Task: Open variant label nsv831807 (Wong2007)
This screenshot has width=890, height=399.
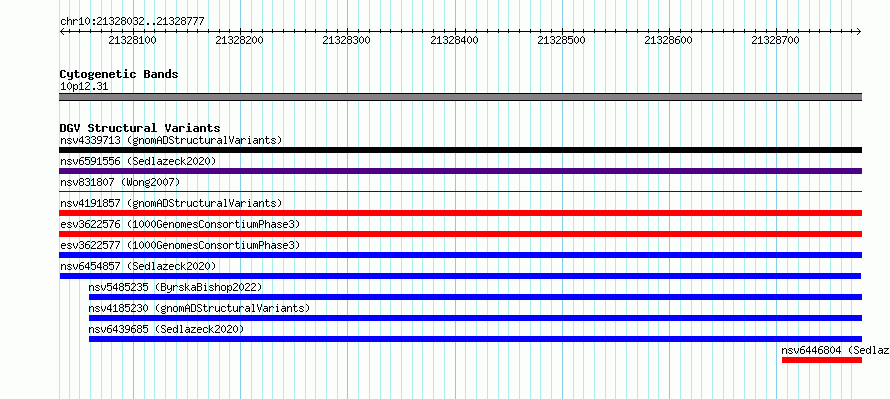Action: point(120,182)
